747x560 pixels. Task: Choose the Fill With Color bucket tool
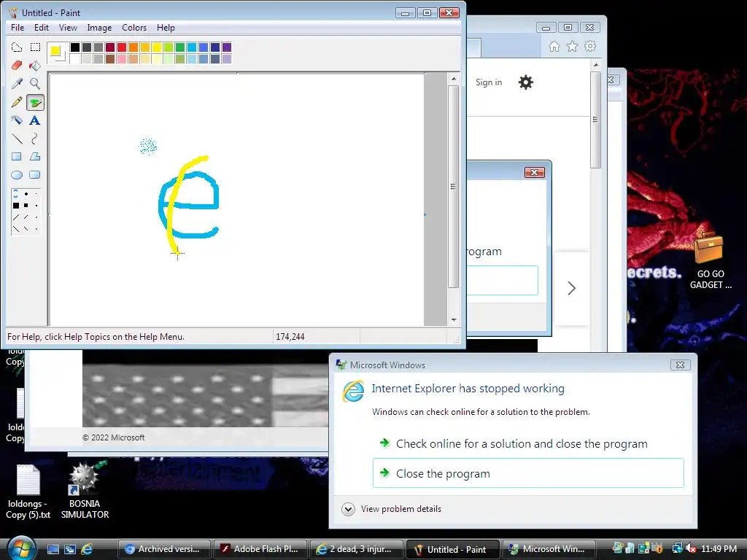(35, 65)
